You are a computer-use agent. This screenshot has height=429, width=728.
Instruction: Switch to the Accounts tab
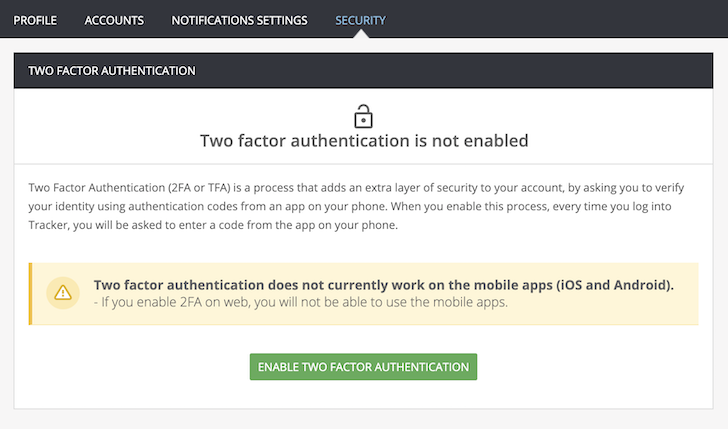coord(114,20)
